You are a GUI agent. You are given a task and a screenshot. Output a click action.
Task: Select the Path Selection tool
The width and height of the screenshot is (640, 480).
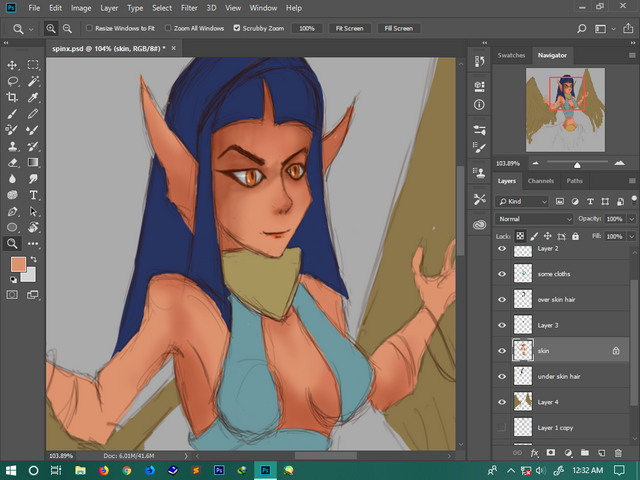coord(33,211)
